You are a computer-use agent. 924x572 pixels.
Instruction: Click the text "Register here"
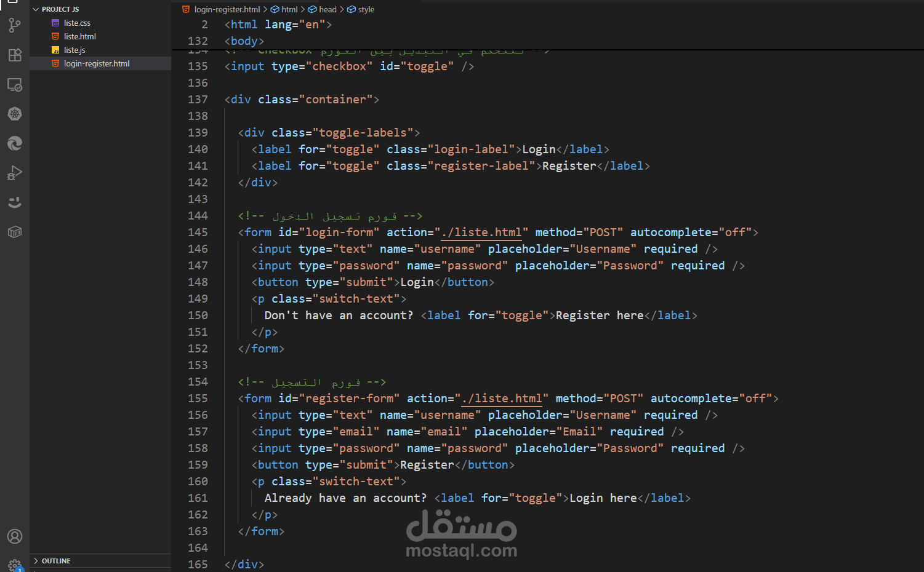coord(600,316)
